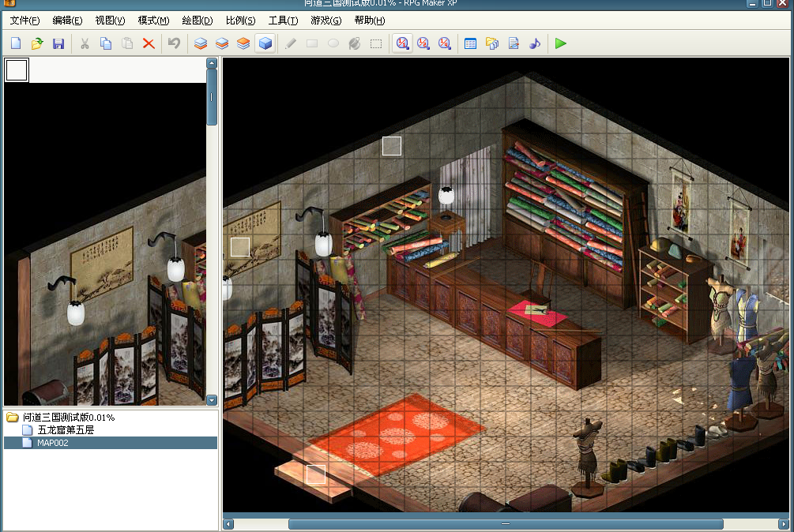Switch to Layer 3 editing mode

pos(243,43)
